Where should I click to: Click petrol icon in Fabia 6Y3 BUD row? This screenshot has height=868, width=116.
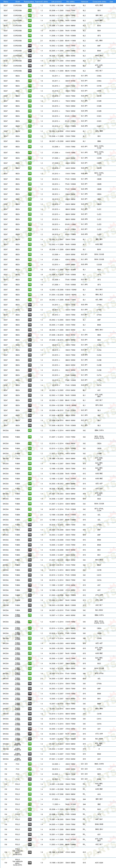tap(30, 499)
